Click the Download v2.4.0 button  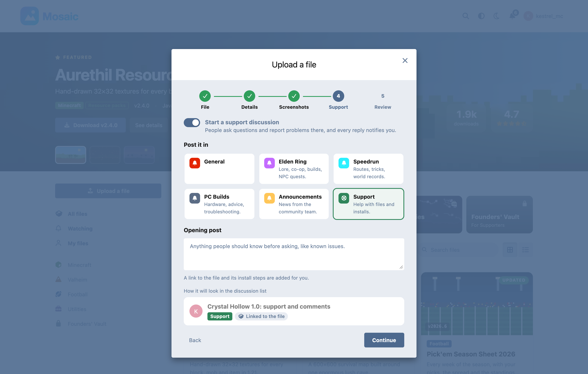[x=90, y=125]
